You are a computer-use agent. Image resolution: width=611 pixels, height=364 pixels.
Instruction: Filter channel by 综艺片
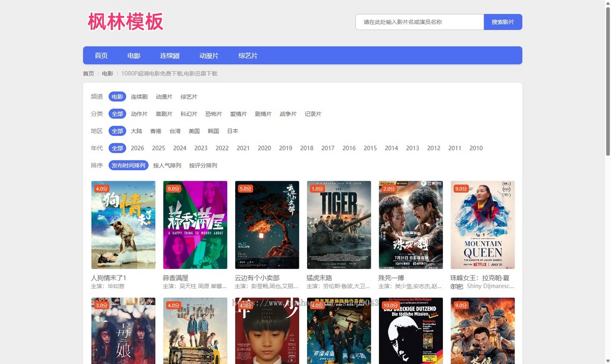click(x=189, y=97)
